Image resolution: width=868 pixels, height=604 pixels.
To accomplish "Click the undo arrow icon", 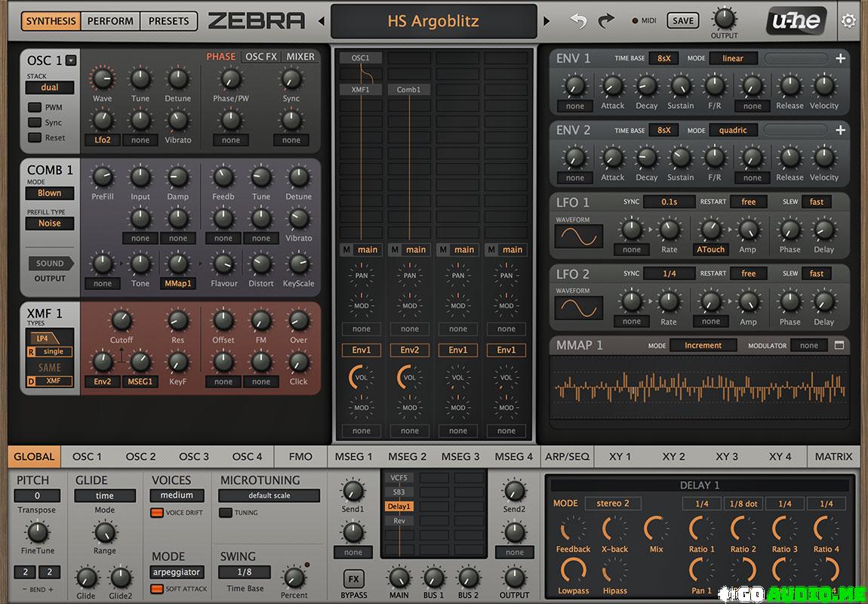I will [x=579, y=21].
